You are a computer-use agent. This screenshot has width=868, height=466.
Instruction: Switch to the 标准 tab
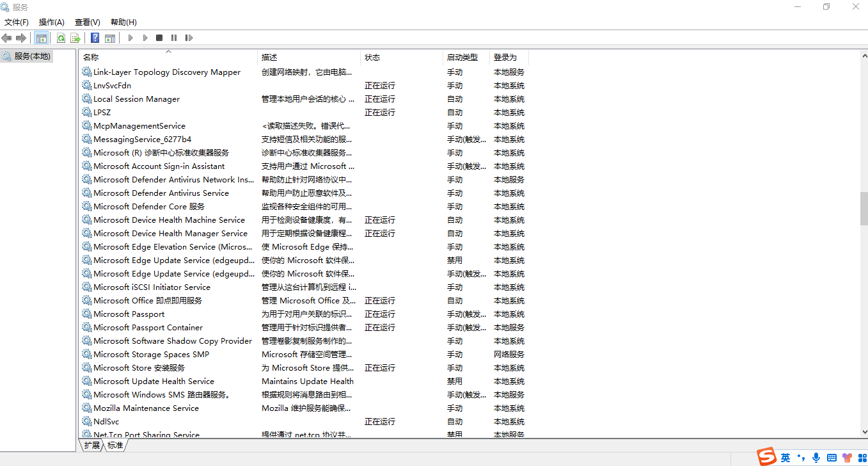(x=115, y=446)
